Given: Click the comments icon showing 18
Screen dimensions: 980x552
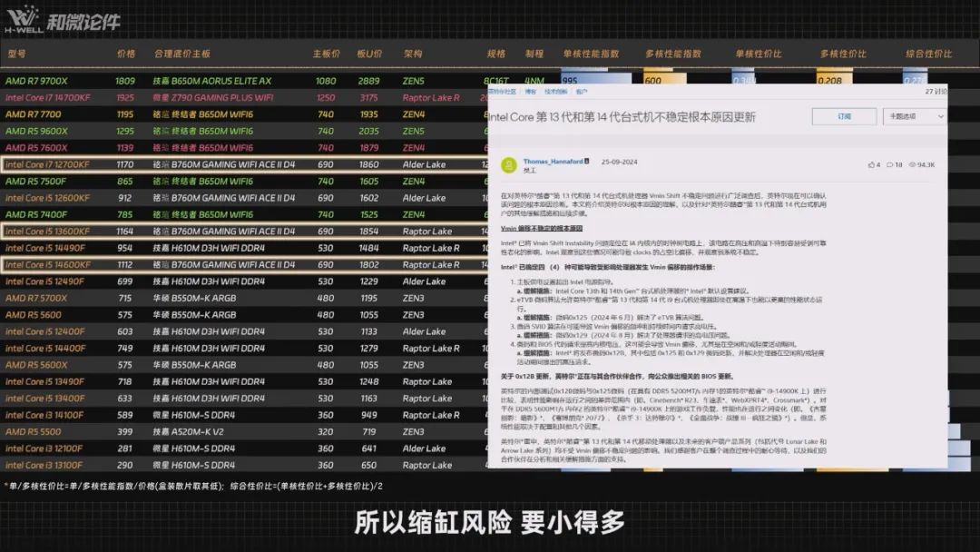Looking at the screenshot, I should click(x=890, y=165).
